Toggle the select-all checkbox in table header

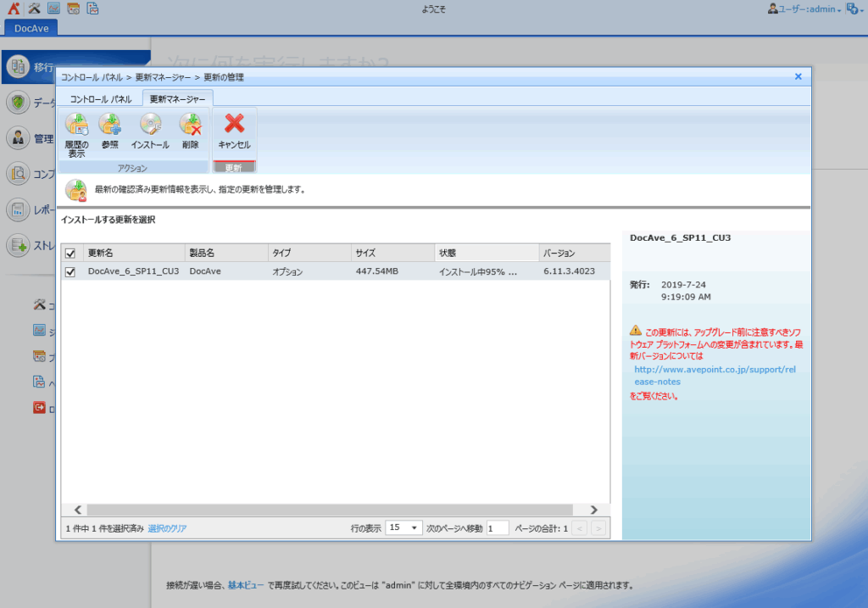(x=70, y=254)
